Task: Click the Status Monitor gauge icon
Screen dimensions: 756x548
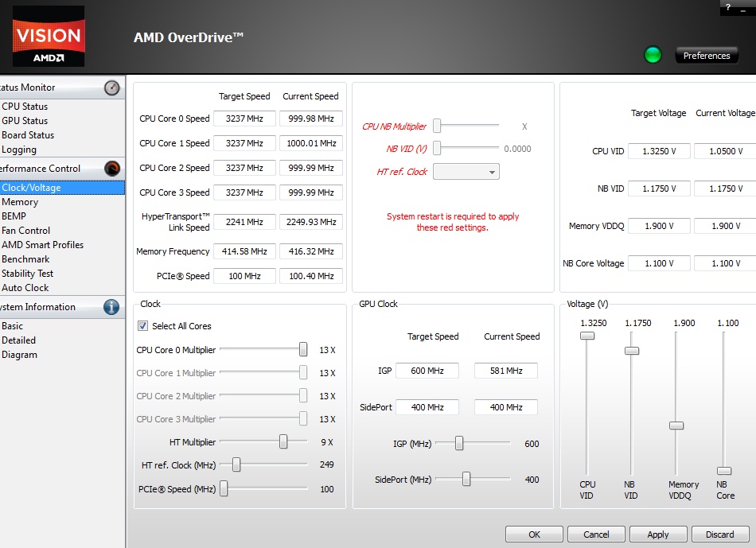Action: pos(112,87)
